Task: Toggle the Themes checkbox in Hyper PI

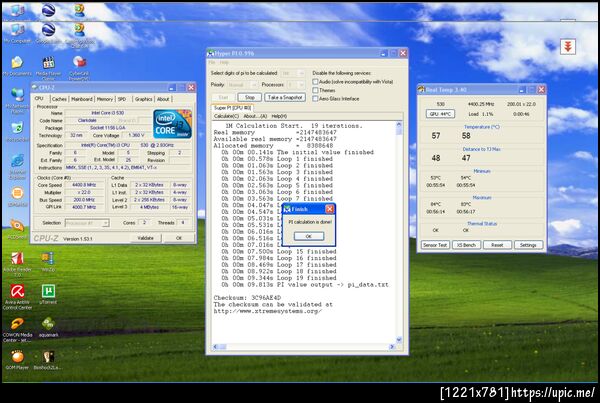Action: click(315, 90)
